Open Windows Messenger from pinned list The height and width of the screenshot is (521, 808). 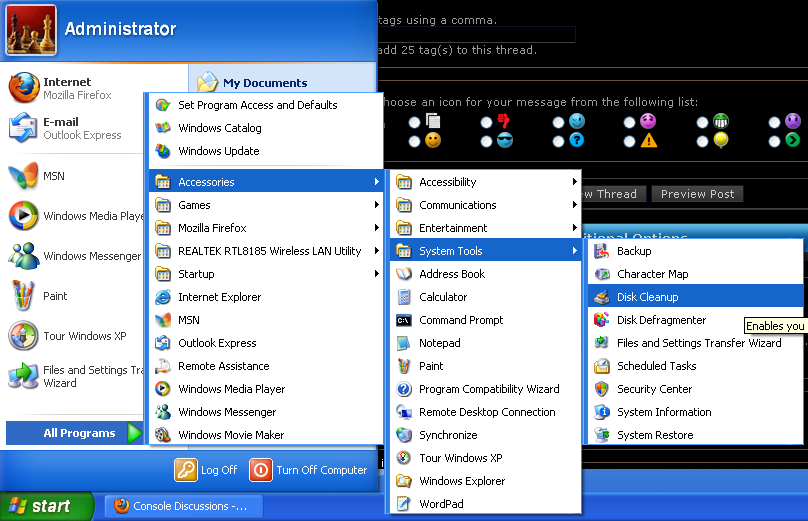75,256
